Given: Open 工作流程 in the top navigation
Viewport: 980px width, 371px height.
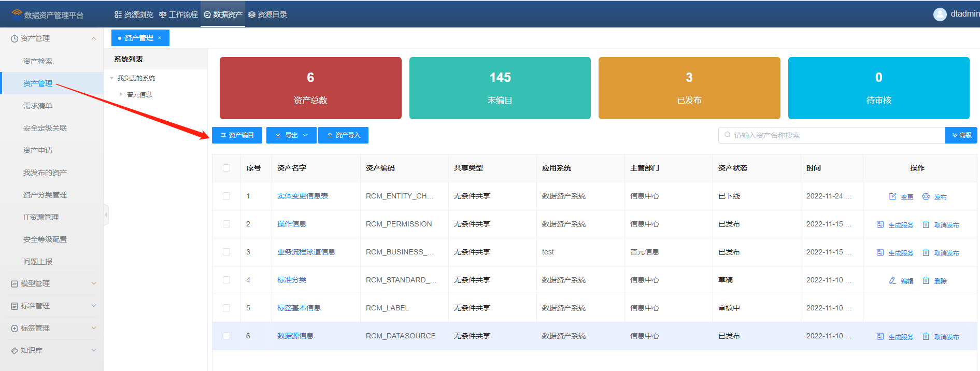Looking at the screenshot, I should click(x=178, y=15).
